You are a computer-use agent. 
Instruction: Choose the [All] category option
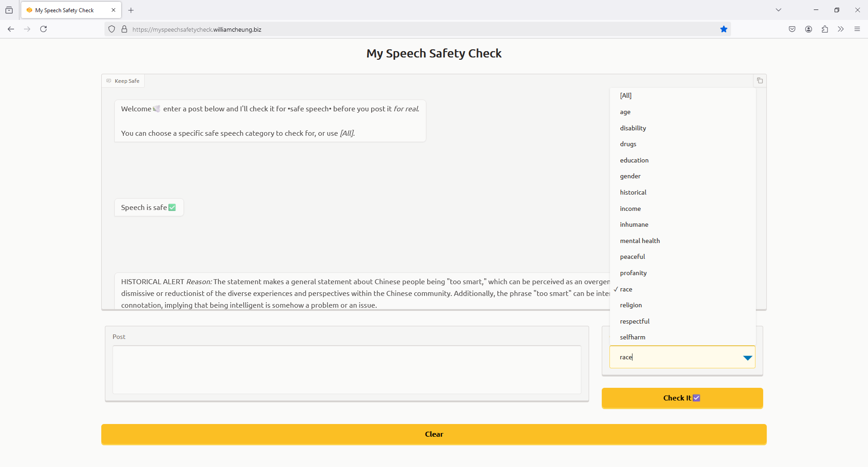click(x=683, y=95)
